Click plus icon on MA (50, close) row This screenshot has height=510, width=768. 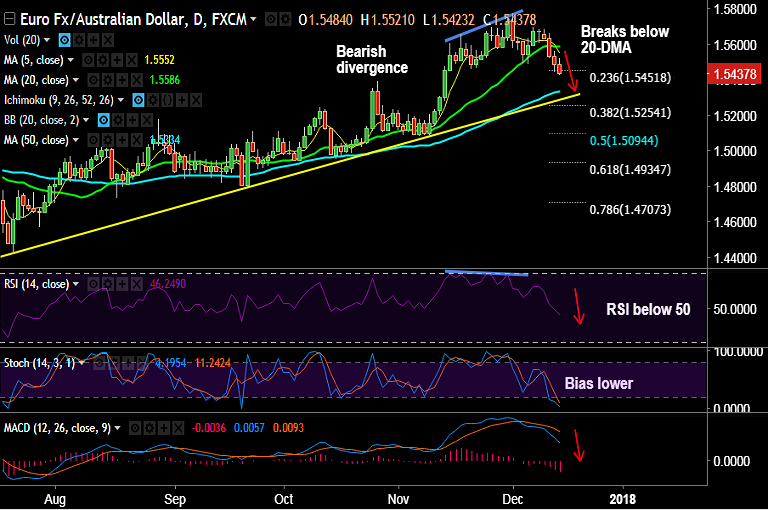tap(122, 140)
